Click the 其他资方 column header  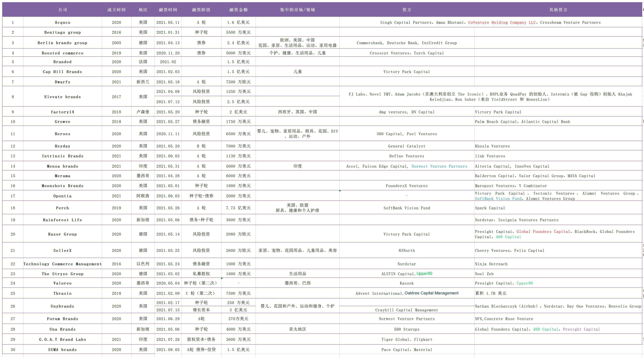pos(558,10)
